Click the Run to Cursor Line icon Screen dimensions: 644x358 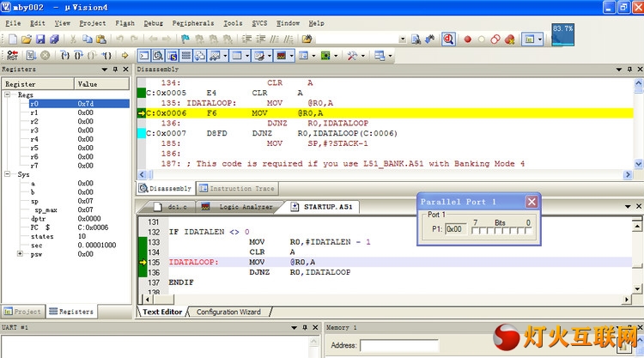106,56
